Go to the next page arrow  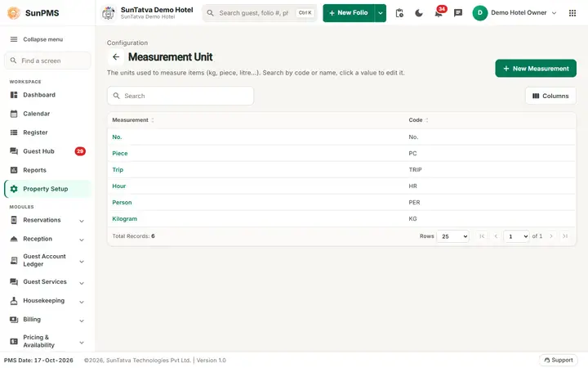coord(551,236)
